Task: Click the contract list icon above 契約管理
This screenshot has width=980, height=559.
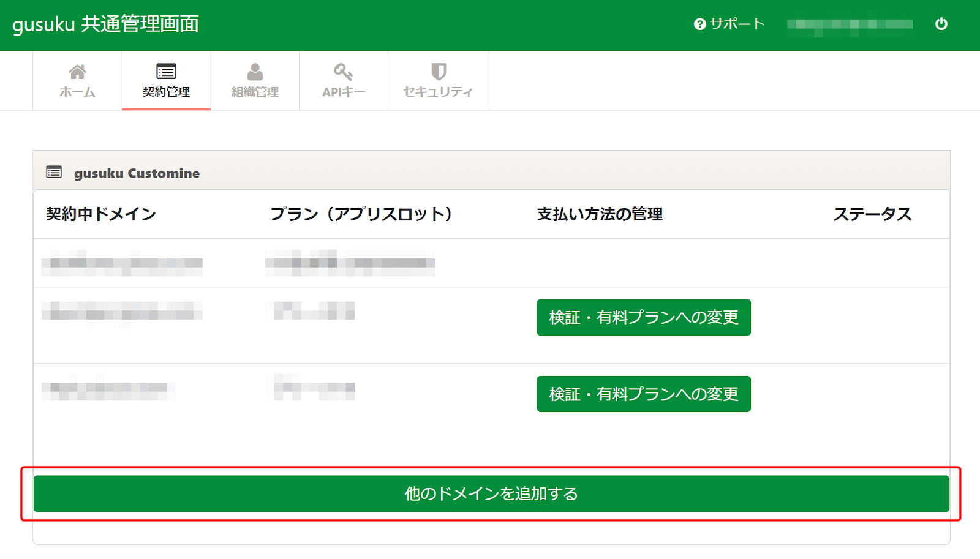Action: click(x=166, y=72)
